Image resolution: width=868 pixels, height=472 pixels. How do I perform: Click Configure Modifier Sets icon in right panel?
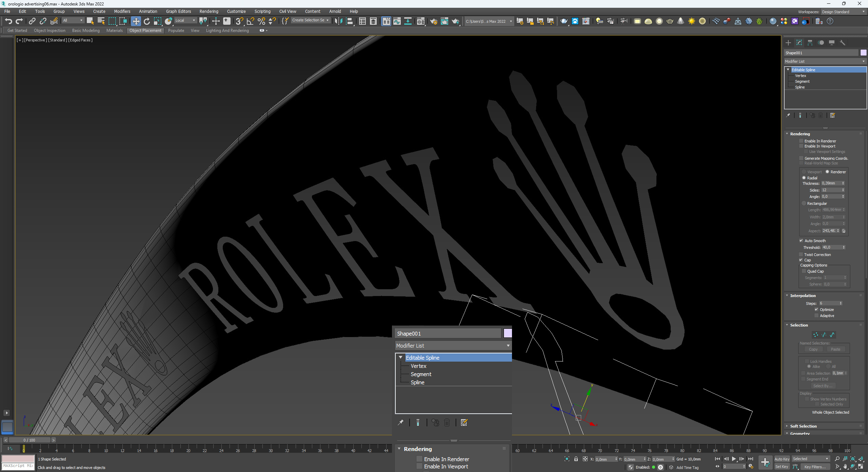point(832,115)
